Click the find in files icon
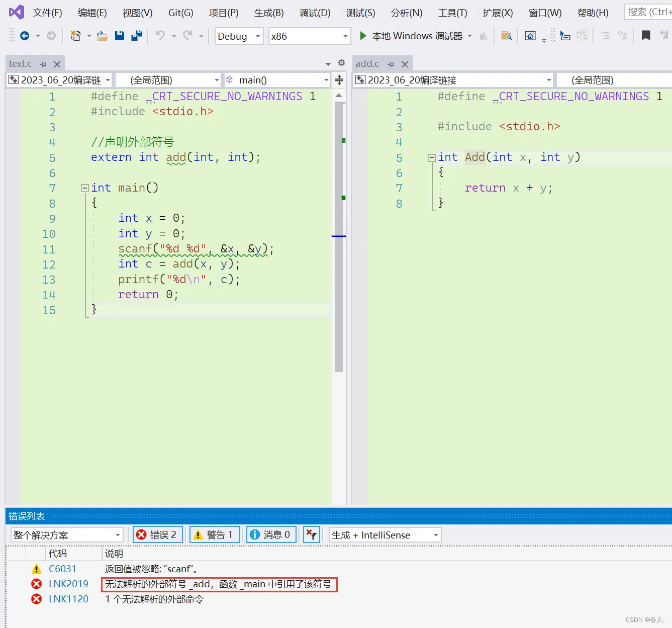 click(507, 36)
